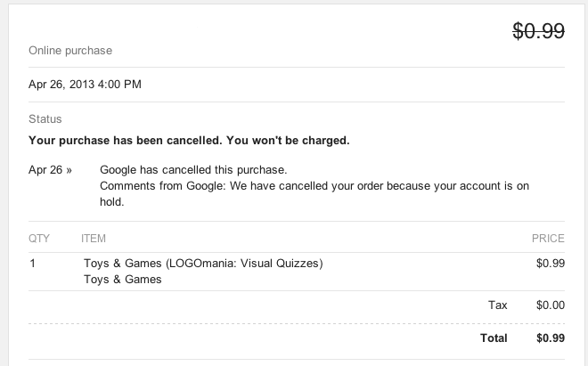Click the ITEM column header
588x366 pixels.
[x=94, y=239]
